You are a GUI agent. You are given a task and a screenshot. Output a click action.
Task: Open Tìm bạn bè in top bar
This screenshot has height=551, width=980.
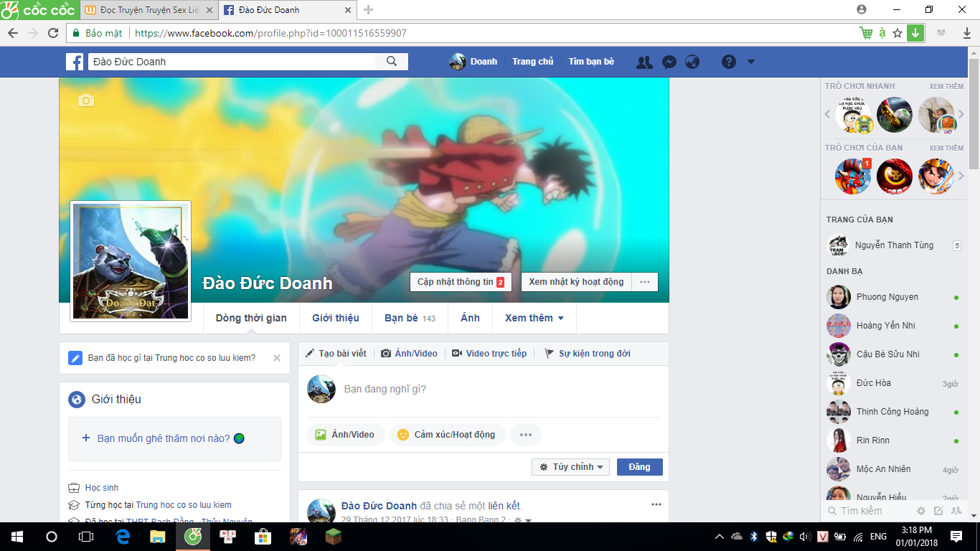click(591, 62)
